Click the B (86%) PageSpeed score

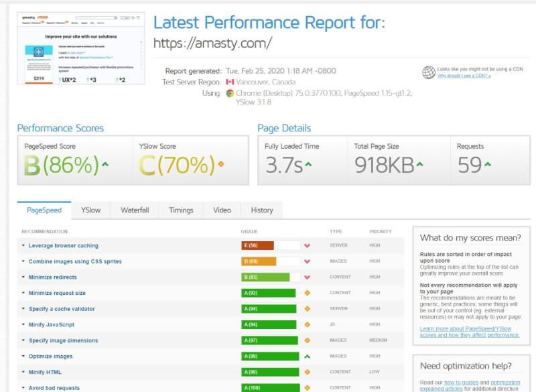tap(62, 165)
